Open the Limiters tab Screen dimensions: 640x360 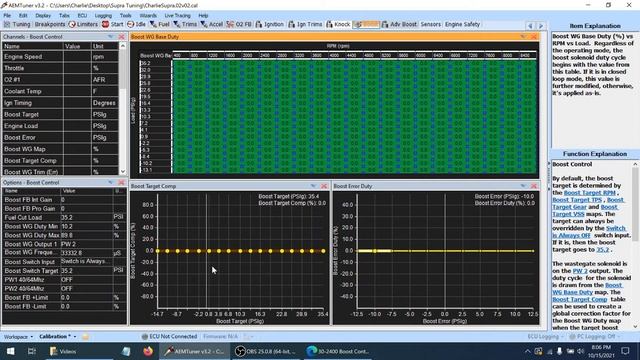83,24
